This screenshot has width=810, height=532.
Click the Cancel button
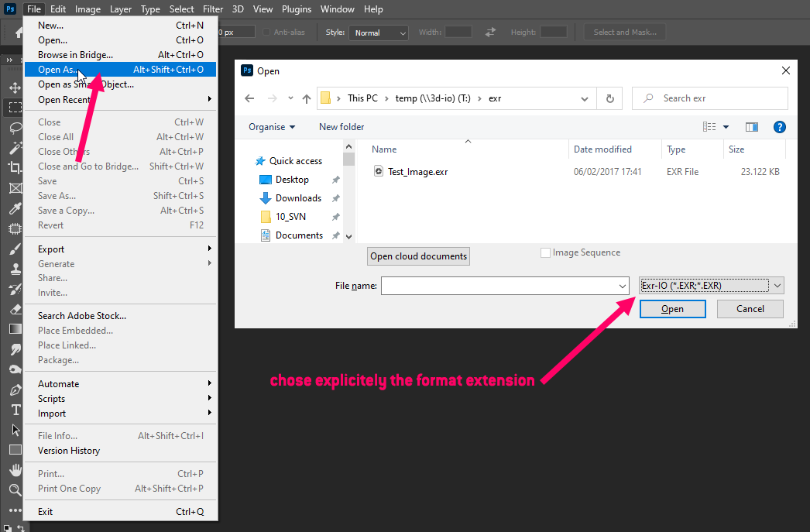point(750,309)
